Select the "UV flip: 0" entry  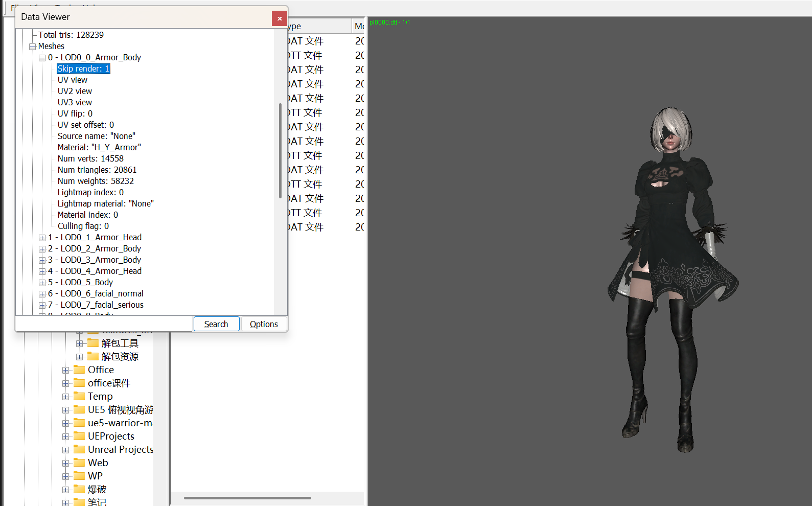[75, 113]
